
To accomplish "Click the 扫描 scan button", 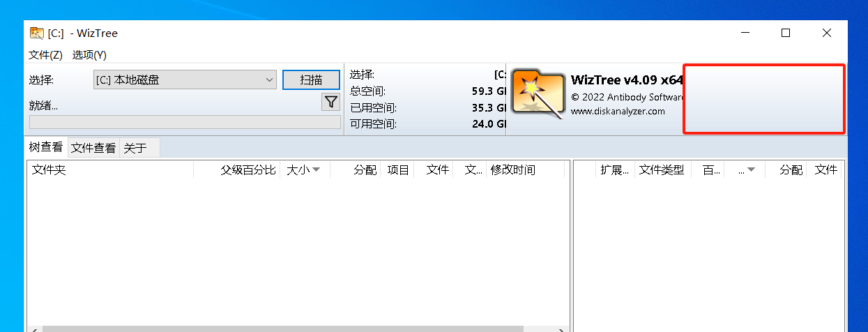I will (x=311, y=80).
